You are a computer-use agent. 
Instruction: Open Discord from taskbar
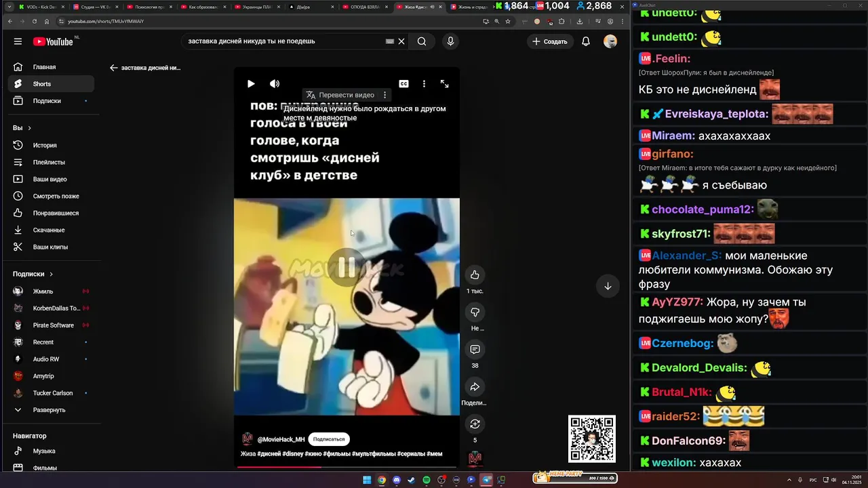tap(397, 480)
